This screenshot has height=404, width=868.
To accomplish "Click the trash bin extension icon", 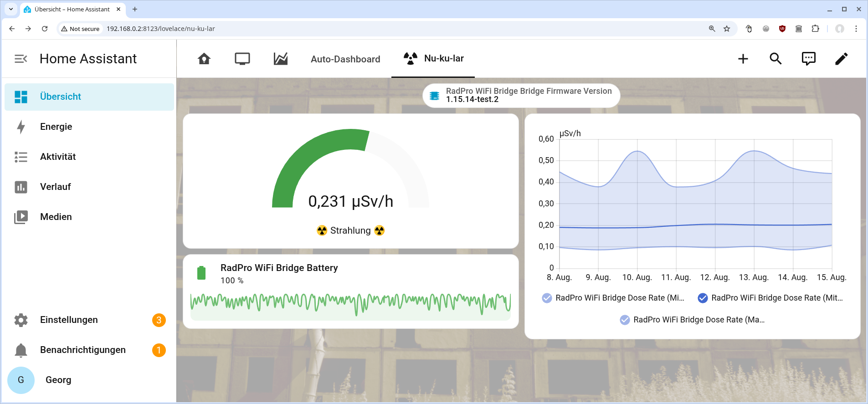I will click(799, 29).
